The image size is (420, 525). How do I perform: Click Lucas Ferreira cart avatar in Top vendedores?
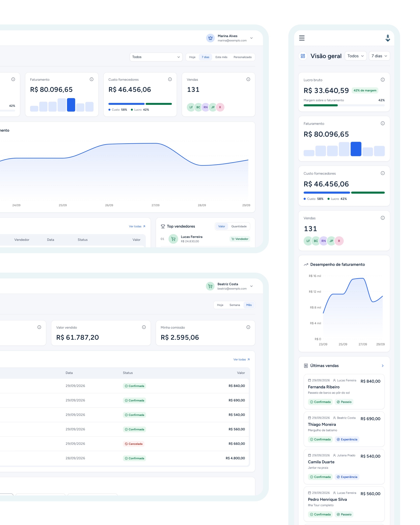(x=173, y=239)
